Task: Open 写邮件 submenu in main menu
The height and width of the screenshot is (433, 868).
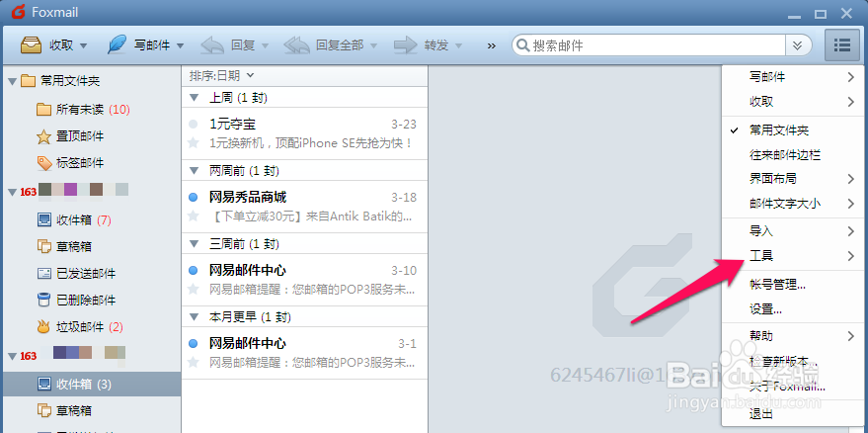Action: coord(795,77)
